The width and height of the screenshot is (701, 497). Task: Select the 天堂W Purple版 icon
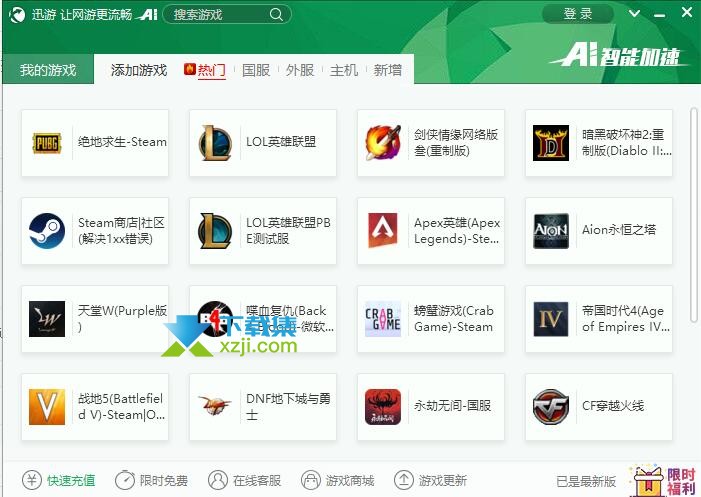46,319
